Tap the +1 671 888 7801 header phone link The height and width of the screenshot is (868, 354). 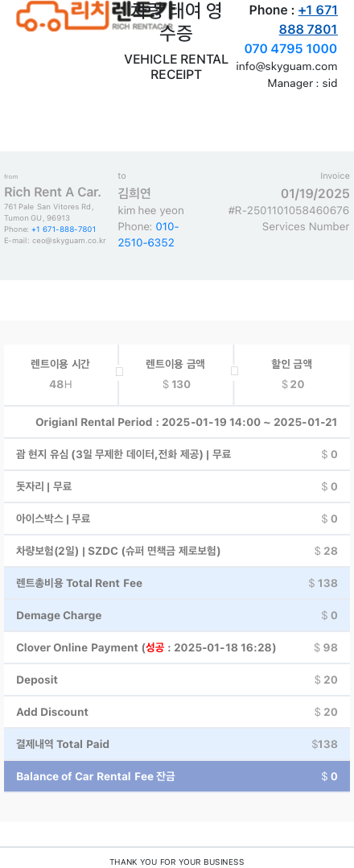[308, 19]
